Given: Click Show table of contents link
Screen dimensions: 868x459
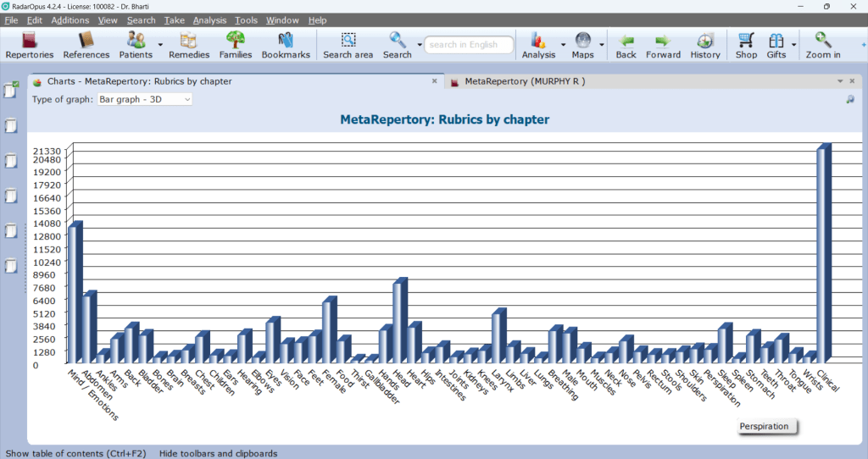Looking at the screenshot, I should point(75,453).
